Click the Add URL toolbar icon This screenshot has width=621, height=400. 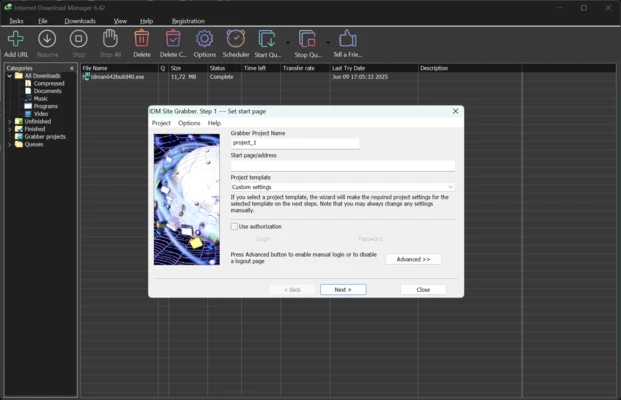[x=16, y=39]
